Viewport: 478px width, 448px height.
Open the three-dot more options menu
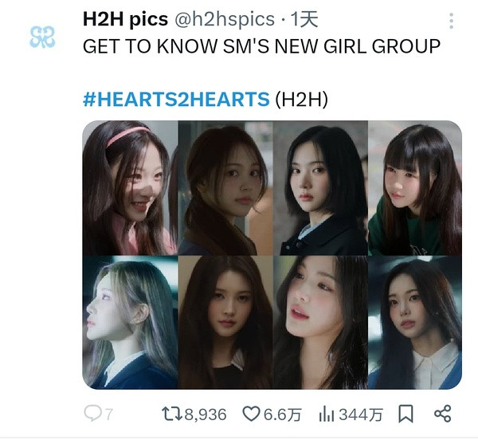tap(451, 21)
